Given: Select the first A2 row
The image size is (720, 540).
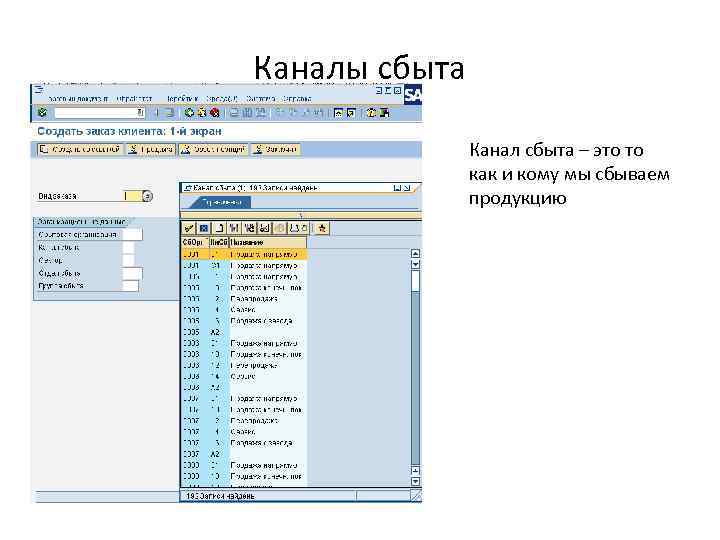Looking at the screenshot, I should point(244,332).
